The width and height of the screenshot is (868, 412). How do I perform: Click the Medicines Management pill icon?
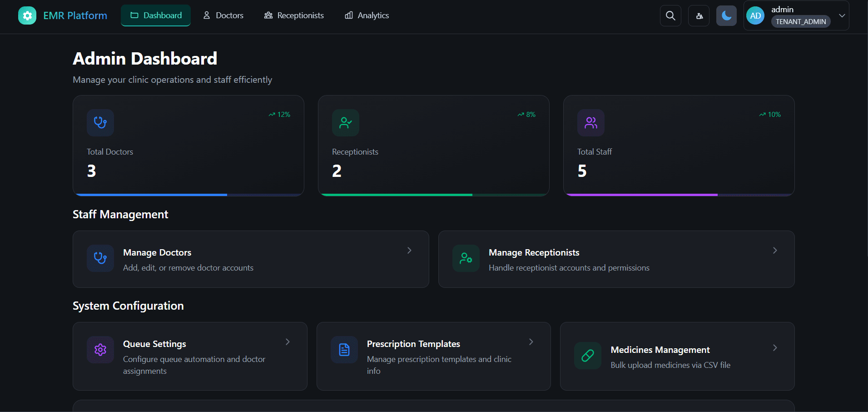pyautogui.click(x=588, y=356)
